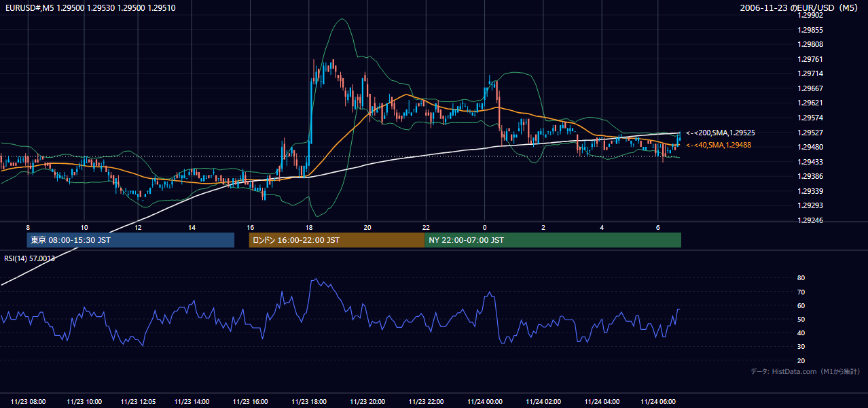Viewport: 868px width, 408px height.
Task: Click RSI scale value 40
Action: coord(801,333)
